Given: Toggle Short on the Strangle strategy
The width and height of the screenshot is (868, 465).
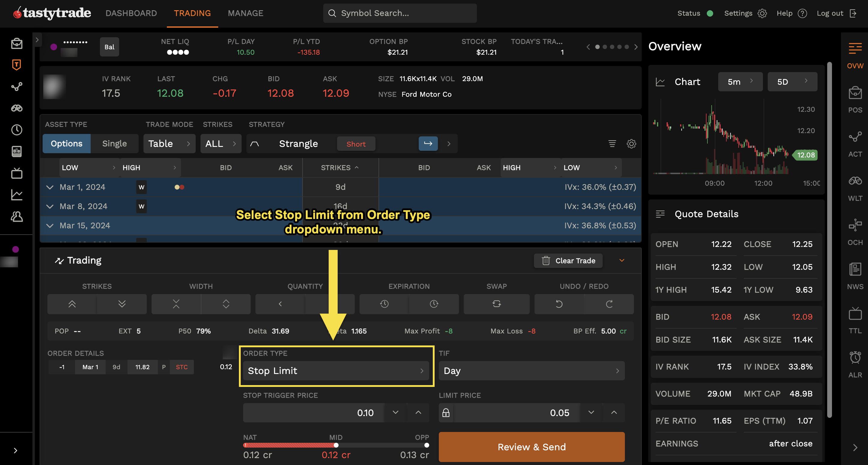Looking at the screenshot, I should click(x=356, y=144).
